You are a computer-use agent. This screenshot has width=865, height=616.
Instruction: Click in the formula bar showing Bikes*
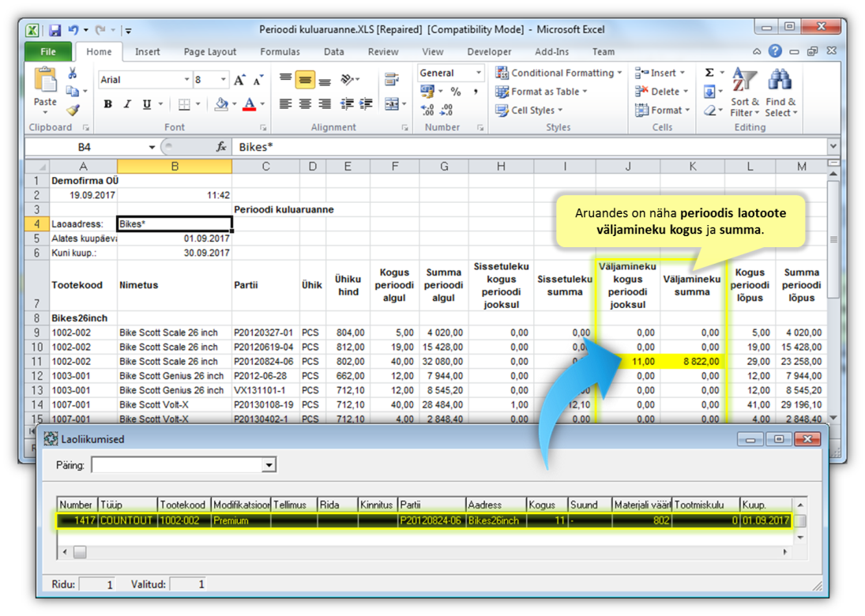529,147
